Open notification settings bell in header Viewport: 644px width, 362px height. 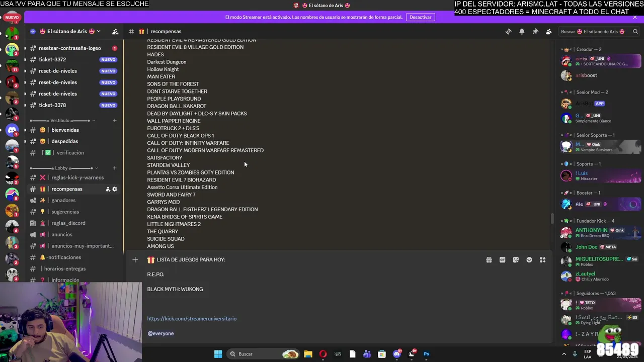[x=522, y=31]
